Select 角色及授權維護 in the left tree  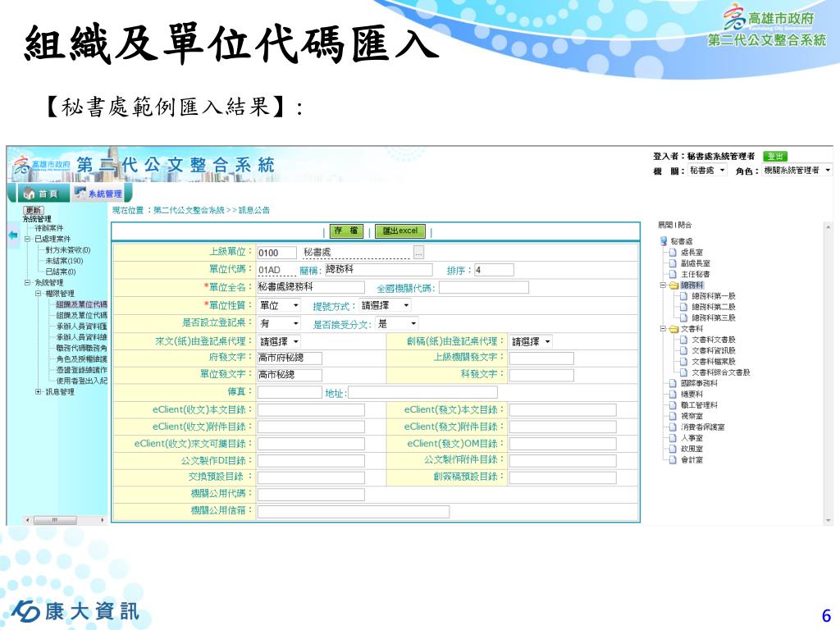pyautogui.click(x=81, y=359)
